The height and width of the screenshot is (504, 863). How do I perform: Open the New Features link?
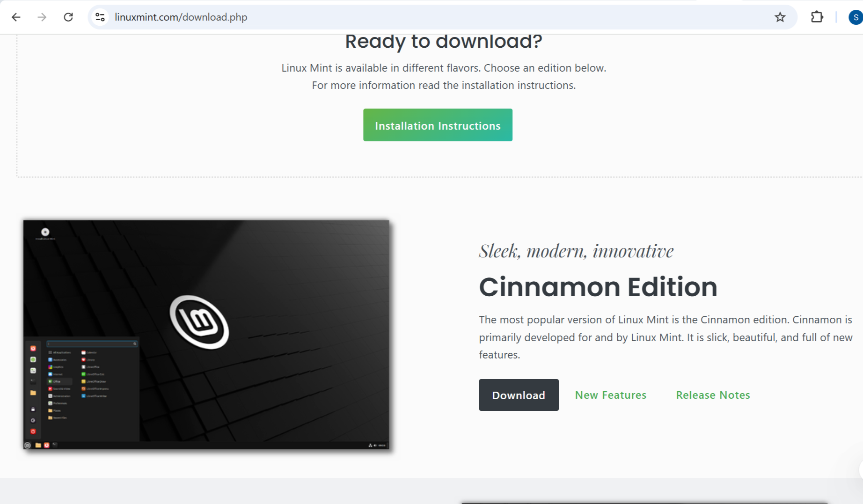coord(610,395)
